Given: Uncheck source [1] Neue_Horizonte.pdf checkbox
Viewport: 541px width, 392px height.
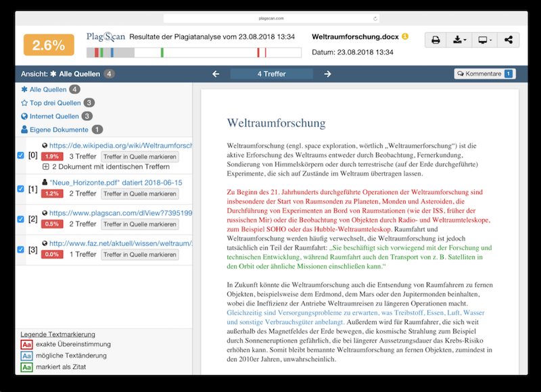Looking at the screenshot, I should (x=21, y=189).
